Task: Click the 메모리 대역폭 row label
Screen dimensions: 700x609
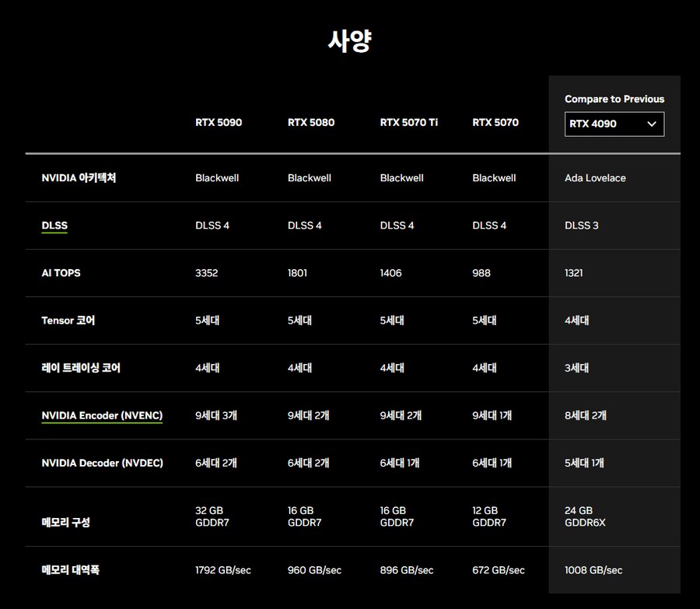Action: pyautogui.click(x=70, y=569)
